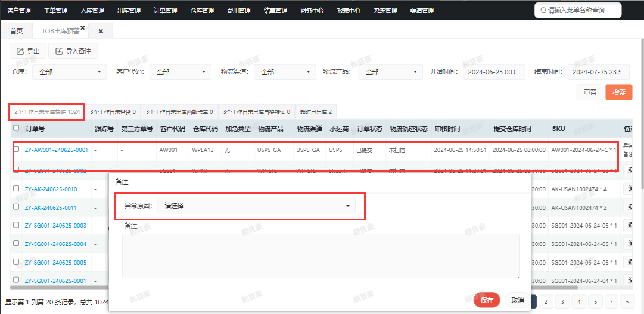Check the row ZY-AK-240625-0011 checkbox
644x314 pixels.
tap(16, 207)
